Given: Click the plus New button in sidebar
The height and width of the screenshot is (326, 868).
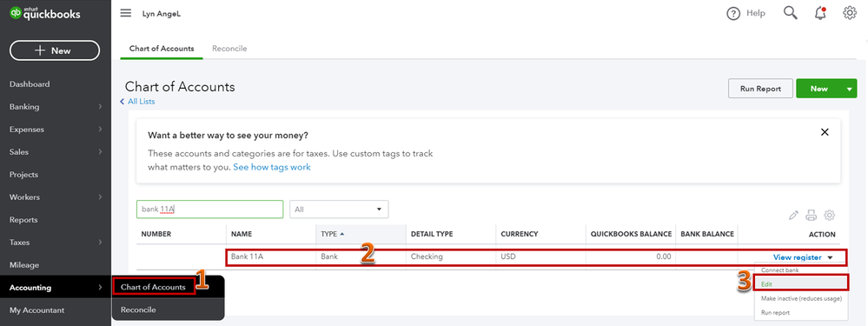Looking at the screenshot, I should (55, 50).
